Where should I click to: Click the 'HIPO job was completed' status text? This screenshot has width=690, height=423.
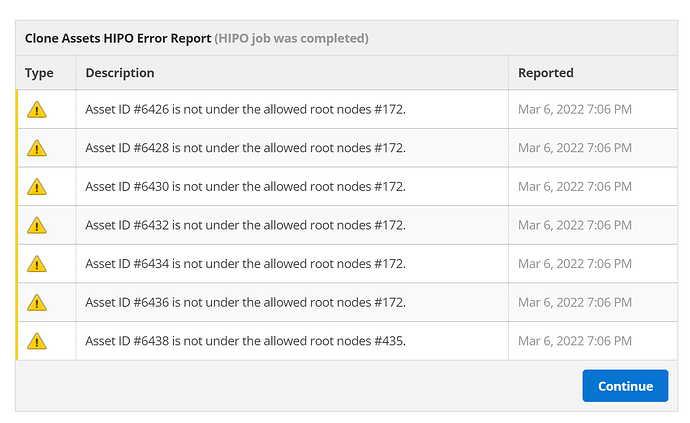[x=291, y=38]
